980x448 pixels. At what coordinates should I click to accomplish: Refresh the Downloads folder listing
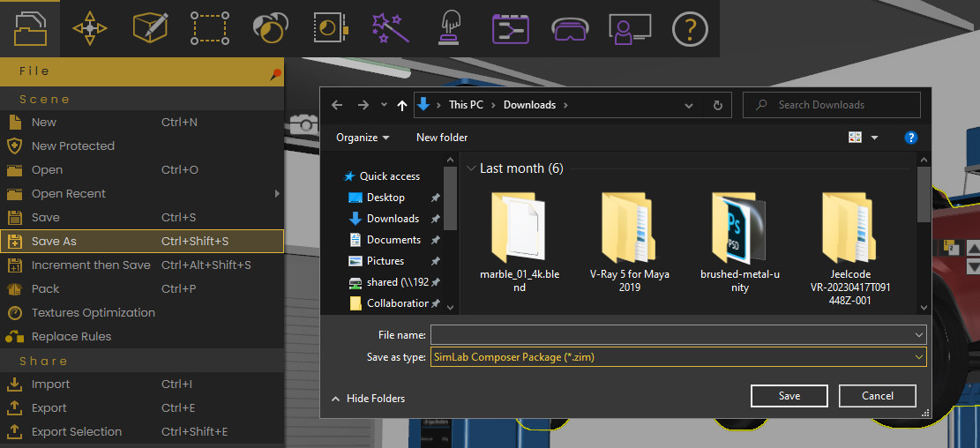coord(717,105)
